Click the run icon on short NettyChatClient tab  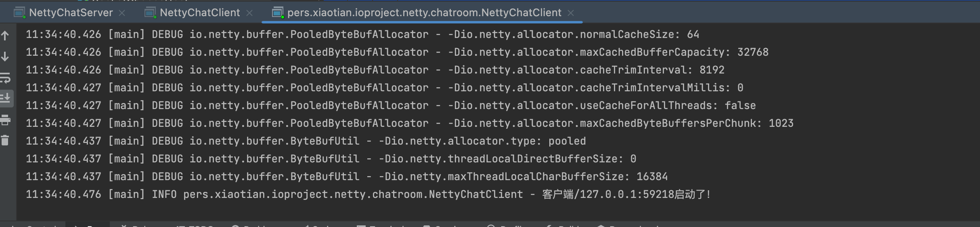[150, 13]
